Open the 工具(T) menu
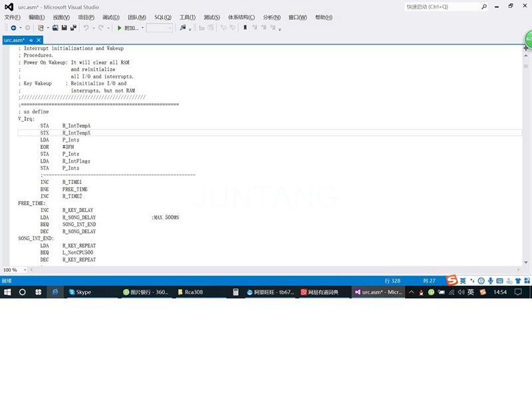Screen dimensions: 532x394 click(188, 17)
